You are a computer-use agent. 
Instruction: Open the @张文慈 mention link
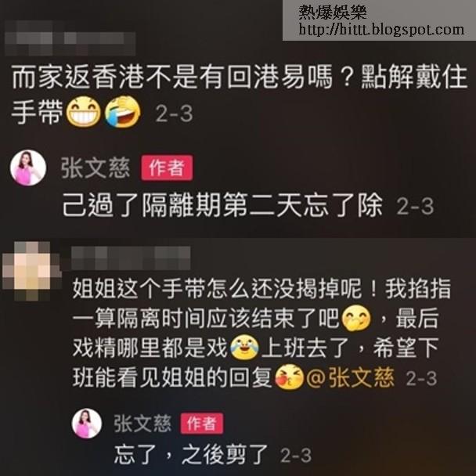coord(350,377)
